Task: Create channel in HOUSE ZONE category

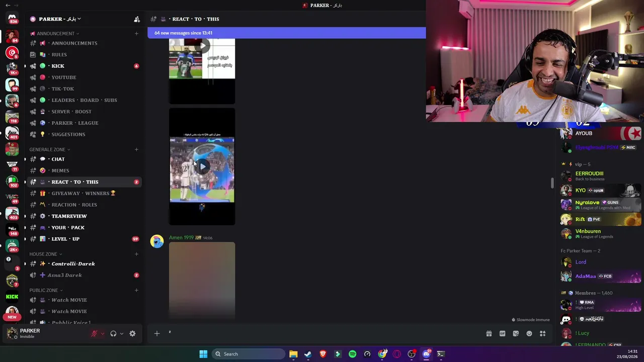Action: pyautogui.click(x=136, y=254)
